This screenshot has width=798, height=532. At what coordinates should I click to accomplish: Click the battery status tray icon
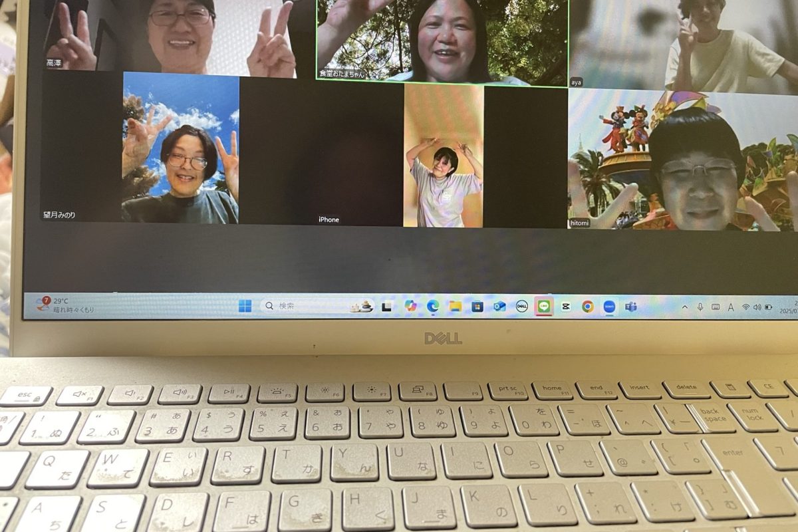click(x=769, y=307)
